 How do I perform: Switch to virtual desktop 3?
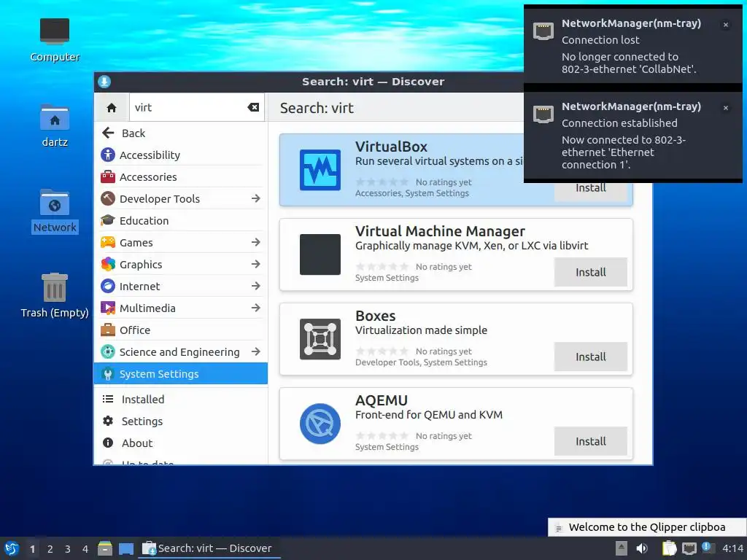[68, 549]
